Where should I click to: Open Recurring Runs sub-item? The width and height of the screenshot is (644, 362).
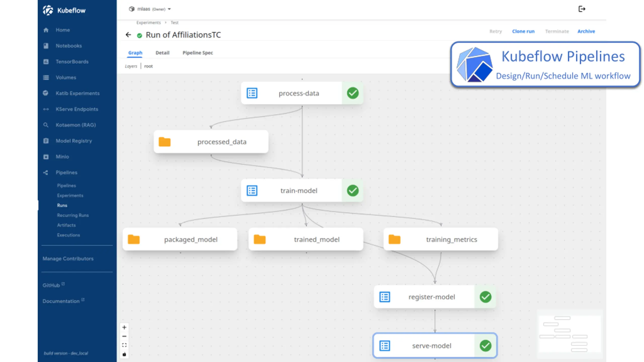point(73,215)
